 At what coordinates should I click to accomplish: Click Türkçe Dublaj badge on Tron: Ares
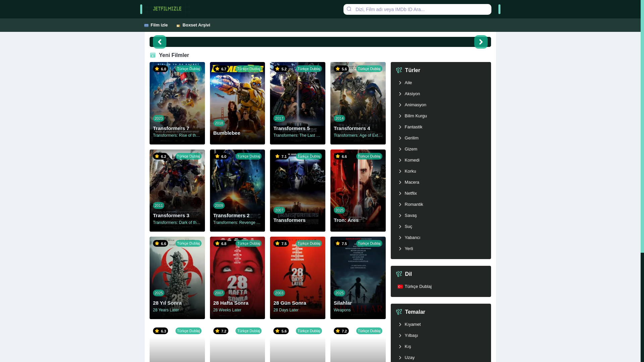click(369, 156)
